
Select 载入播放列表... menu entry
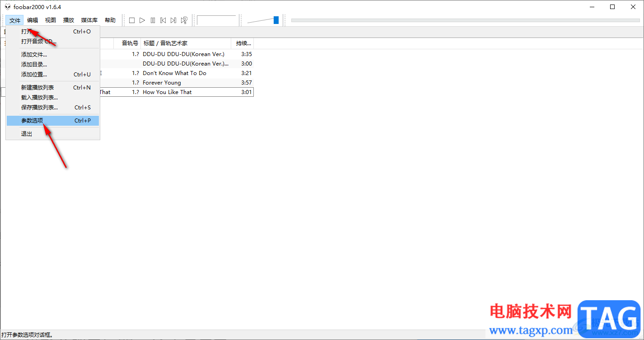(x=53, y=98)
